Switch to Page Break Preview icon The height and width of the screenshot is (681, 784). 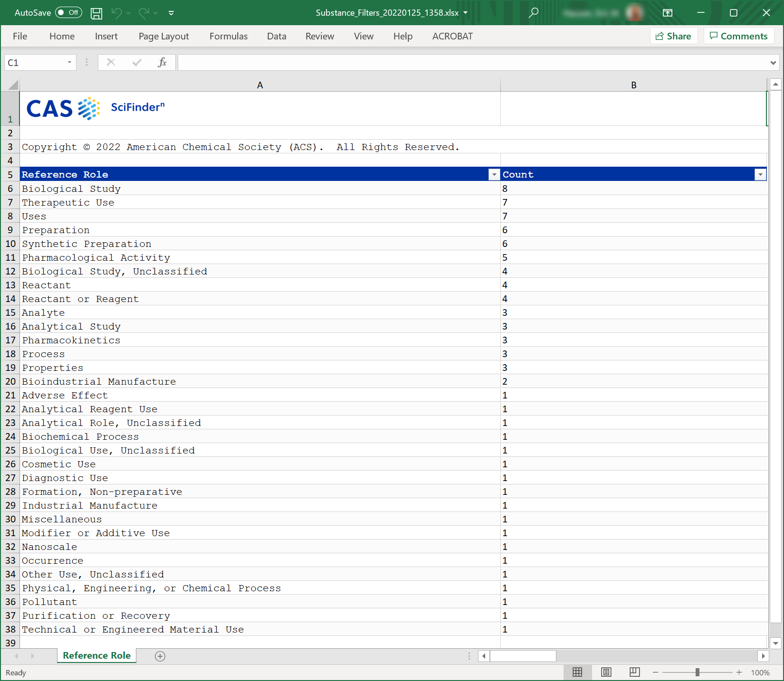point(634,672)
